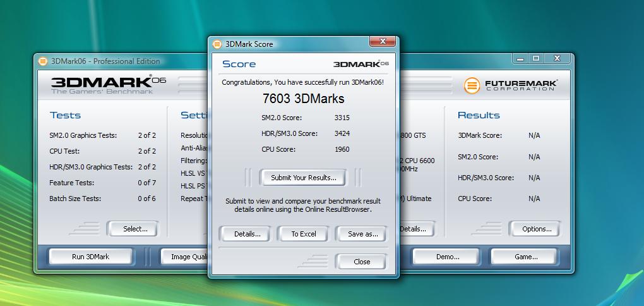Viewport: 644px width, 306px height.
Task: Click the CPU 6600 system info text
Action: pyautogui.click(x=417, y=161)
